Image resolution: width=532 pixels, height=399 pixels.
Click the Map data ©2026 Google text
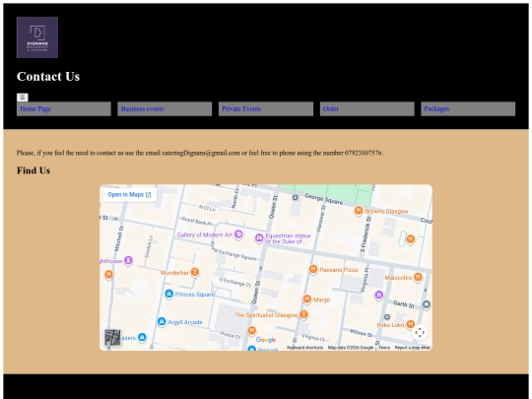point(351,348)
